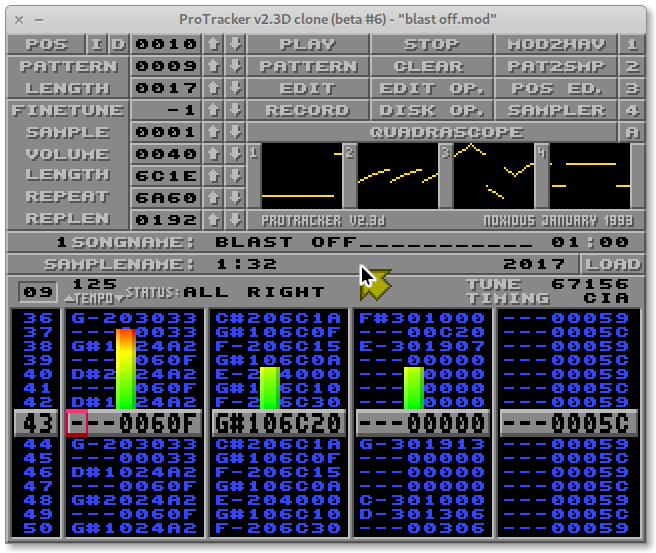Click the D position delete button
This screenshot has height=553, width=656.
click(x=118, y=44)
